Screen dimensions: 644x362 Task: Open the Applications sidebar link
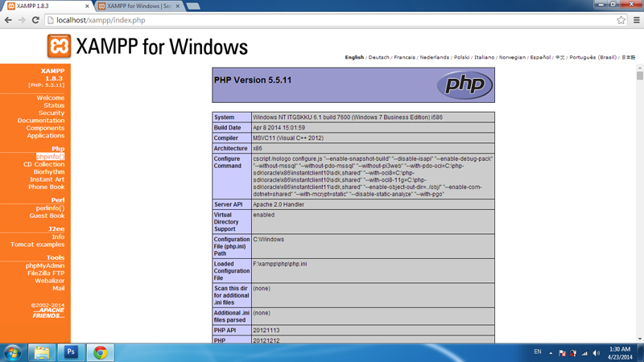[46, 135]
